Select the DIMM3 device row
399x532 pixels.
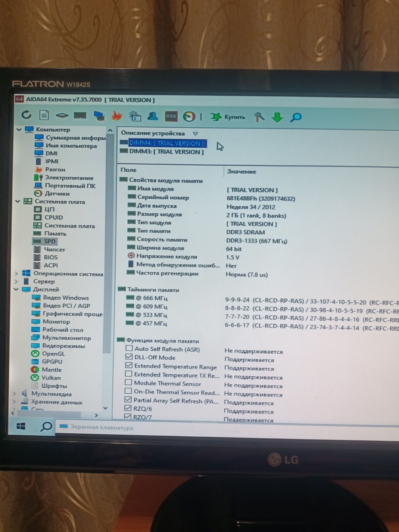pyautogui.click(x=162, y=152)
